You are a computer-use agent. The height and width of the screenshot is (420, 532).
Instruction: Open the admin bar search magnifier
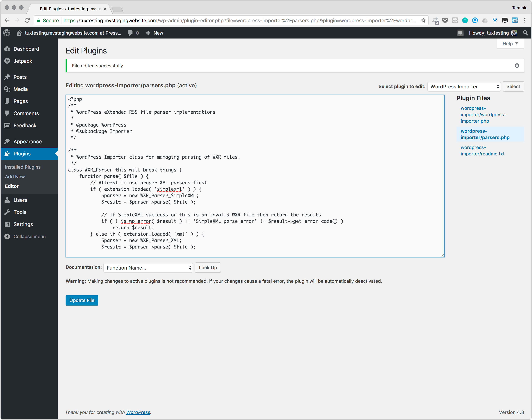tap(525, 33)
